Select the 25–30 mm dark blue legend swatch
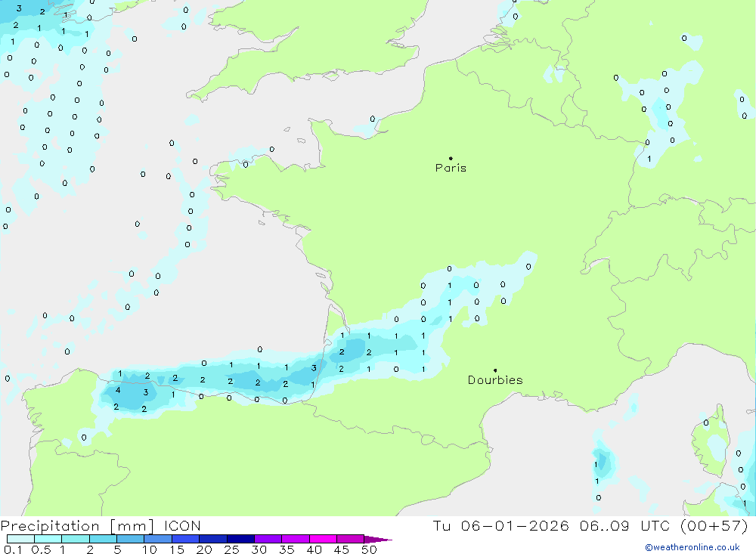 (240, 539)
